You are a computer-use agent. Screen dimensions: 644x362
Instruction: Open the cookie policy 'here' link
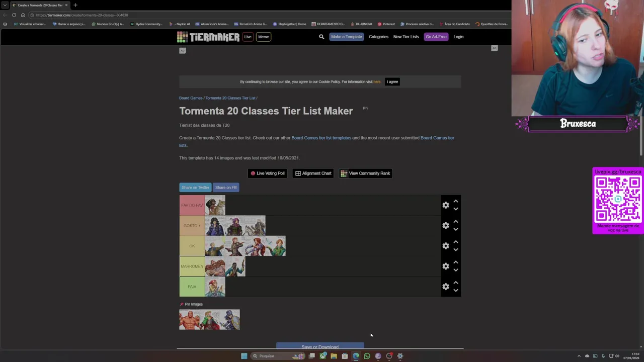377,81
